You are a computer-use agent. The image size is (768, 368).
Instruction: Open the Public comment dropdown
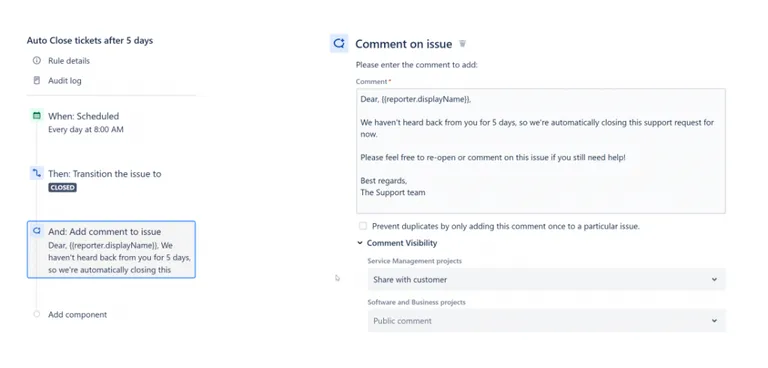click(547, 321)
